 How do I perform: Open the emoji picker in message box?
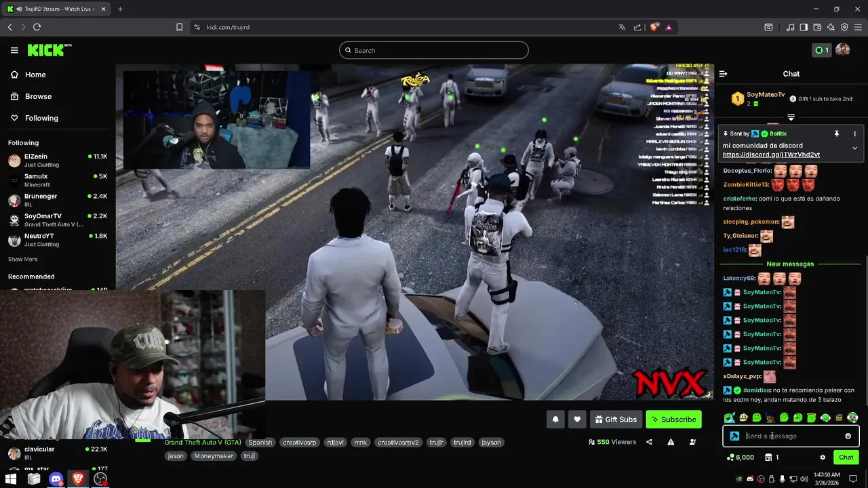(x=848, y=436)
